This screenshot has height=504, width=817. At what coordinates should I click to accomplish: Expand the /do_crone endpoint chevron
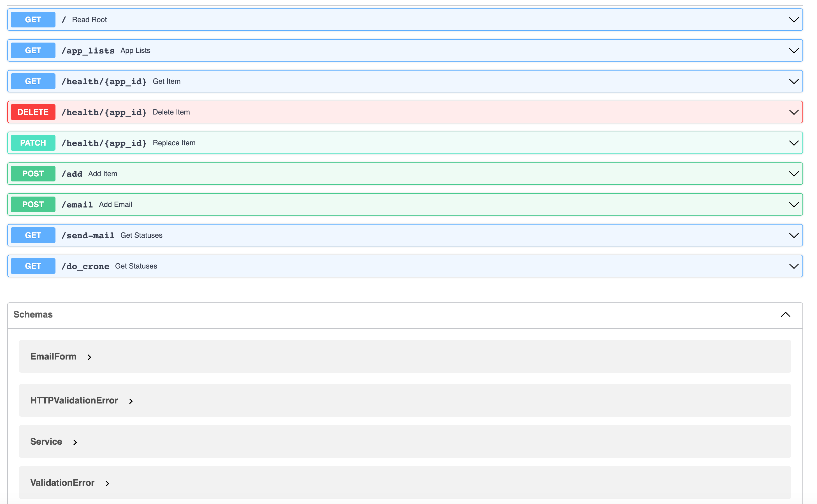tap(794, 266)
